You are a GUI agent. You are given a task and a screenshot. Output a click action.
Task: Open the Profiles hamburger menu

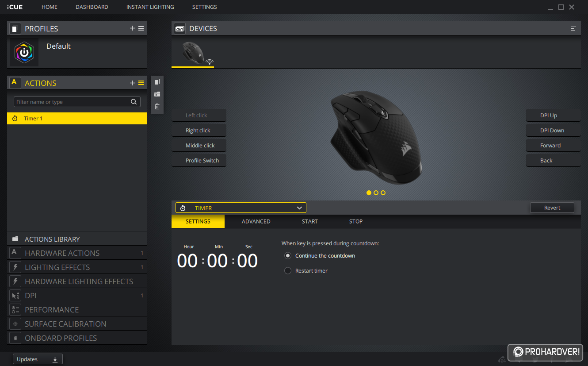pos(141,28)
